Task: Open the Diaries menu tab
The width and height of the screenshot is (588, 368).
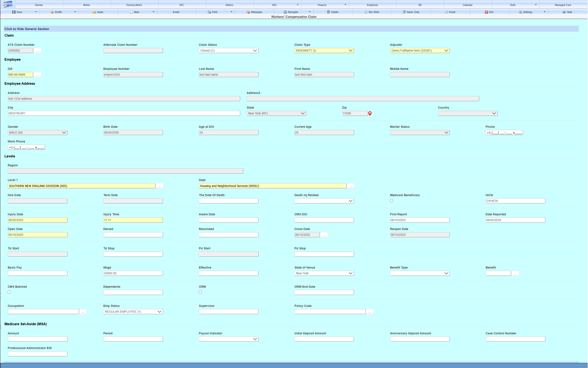Action: point(39,5)
